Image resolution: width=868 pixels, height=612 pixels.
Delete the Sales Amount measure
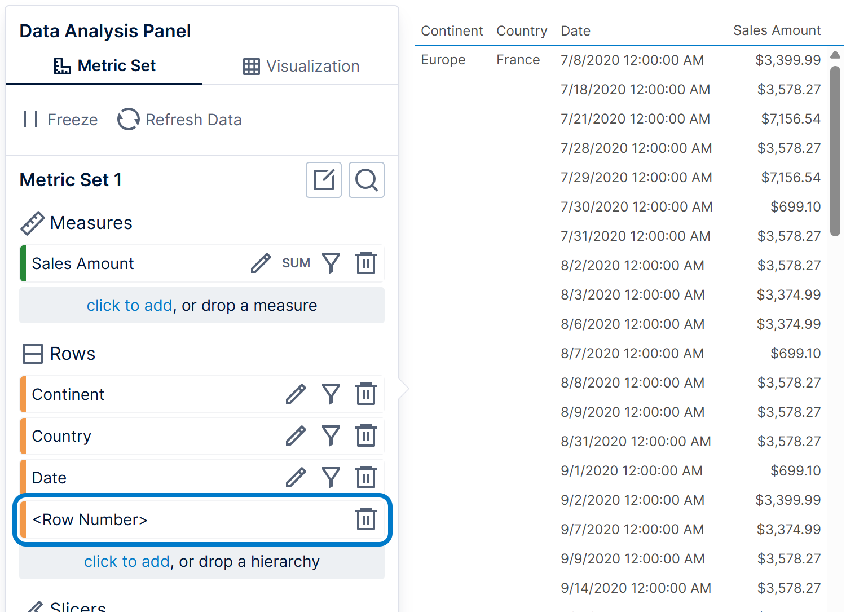pos(366,263)
